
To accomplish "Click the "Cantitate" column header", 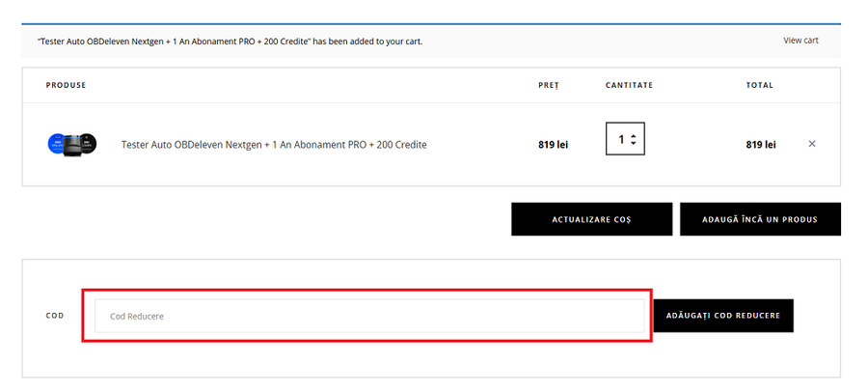I will (629, 85).
